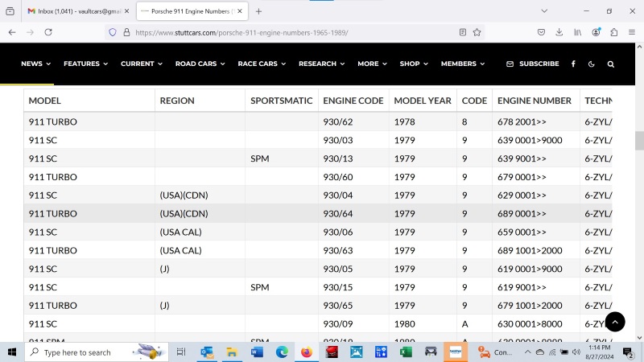Open the site's Facebook page icon

(573, 64)
